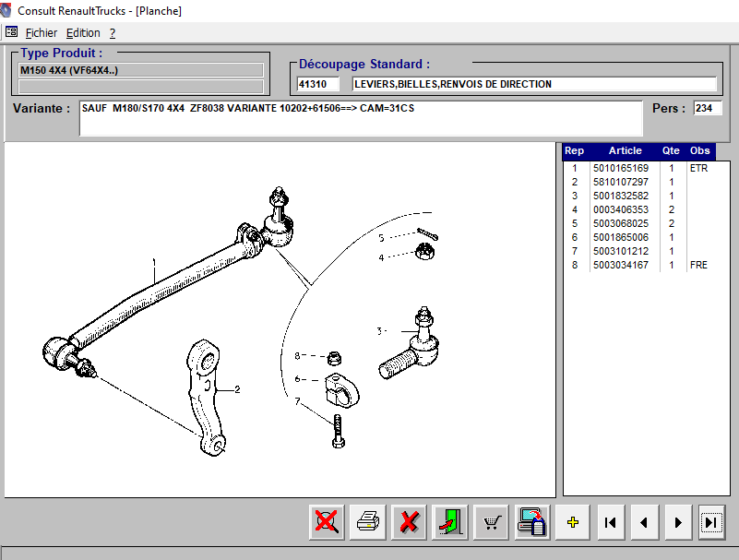The width and height of the screenshot is (739, 560).
Task: Select part row with article 5010165169
Action: (621, 169)
